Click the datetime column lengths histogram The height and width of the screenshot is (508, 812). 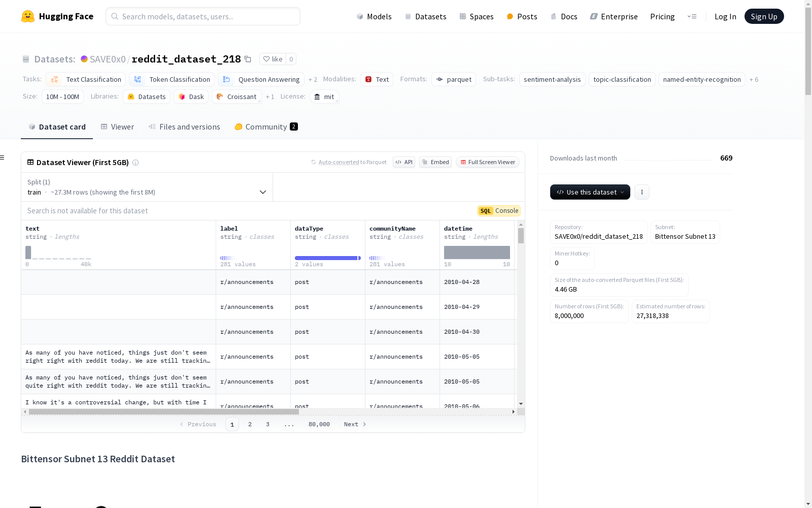477,252
